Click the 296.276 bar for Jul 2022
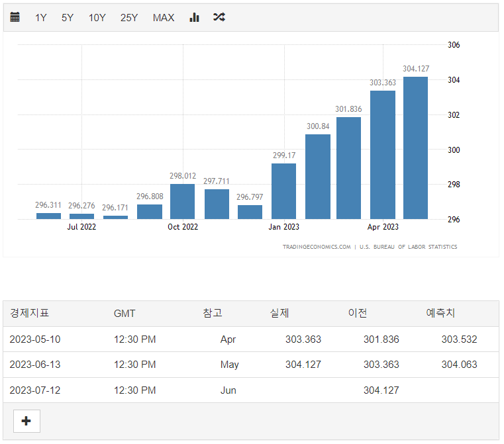 click(x=81, y=216)
